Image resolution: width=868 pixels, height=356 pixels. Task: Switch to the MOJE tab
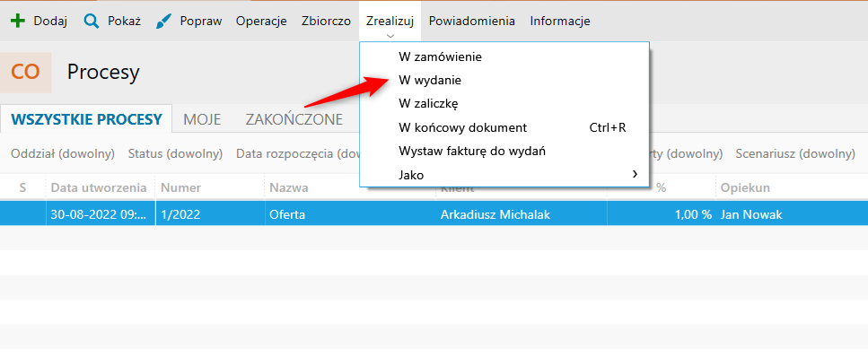(x=202, y=119)
